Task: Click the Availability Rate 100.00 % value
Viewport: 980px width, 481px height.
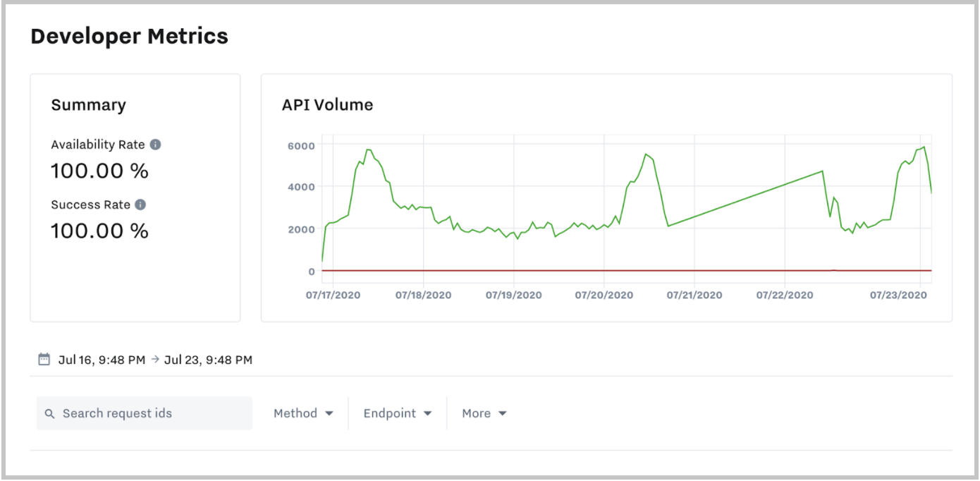Action: pyautogui.click(x=99, y=171)
